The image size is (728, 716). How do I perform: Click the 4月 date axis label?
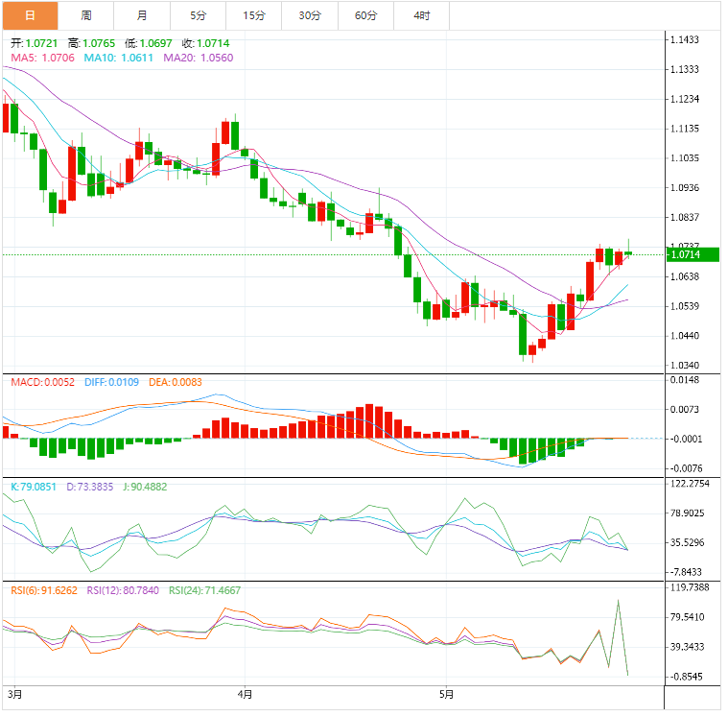(x=245, y=694)
